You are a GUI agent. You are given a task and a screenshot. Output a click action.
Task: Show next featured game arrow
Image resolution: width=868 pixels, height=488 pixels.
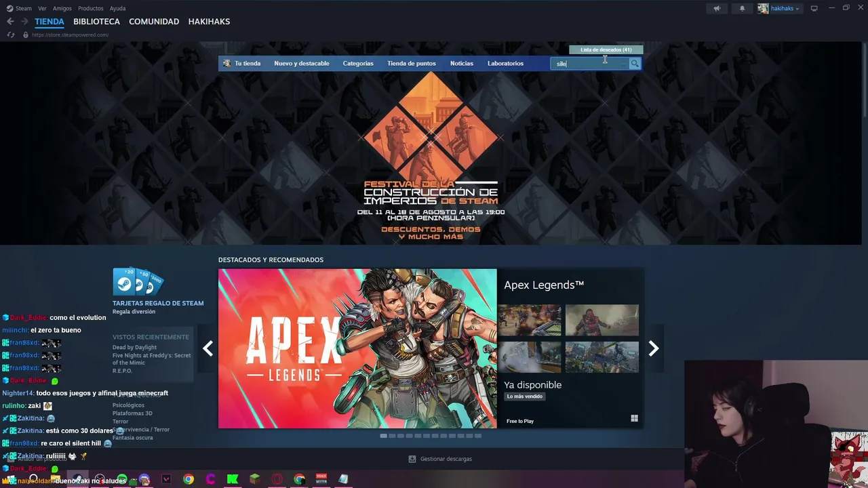(654, 348)
